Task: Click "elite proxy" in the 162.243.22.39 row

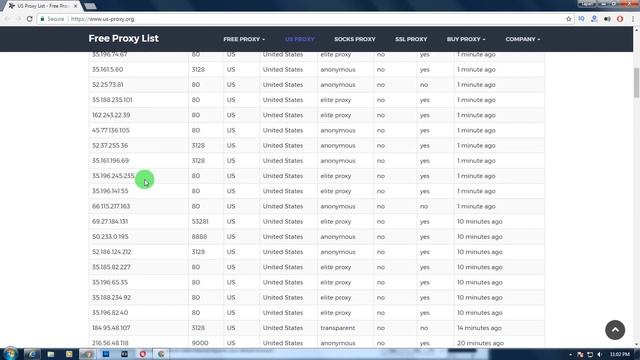Action: point(336,115)
